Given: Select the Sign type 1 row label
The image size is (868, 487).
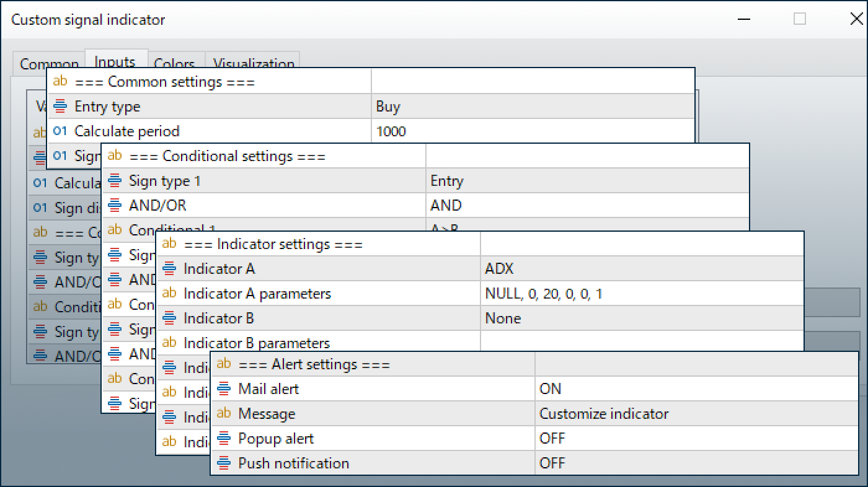Looking at the screenshot, I should [165, 181].
